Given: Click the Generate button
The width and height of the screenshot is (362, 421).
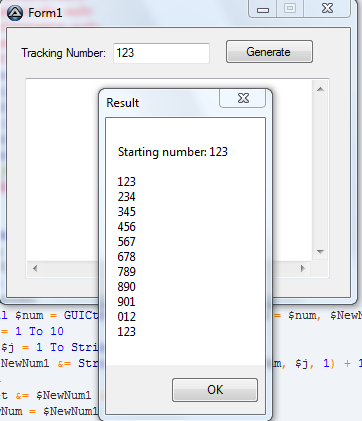Looking at the screenshot, I should tap(269, 52).
